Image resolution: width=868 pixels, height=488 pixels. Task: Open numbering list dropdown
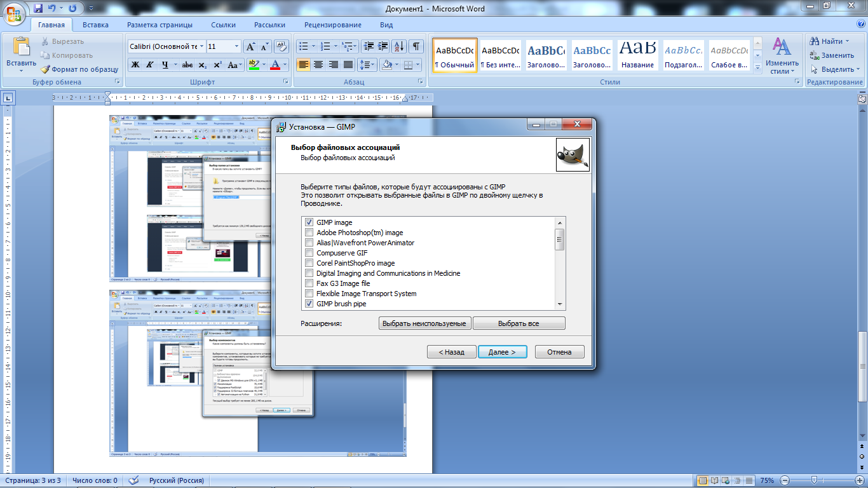coord(336,46)
